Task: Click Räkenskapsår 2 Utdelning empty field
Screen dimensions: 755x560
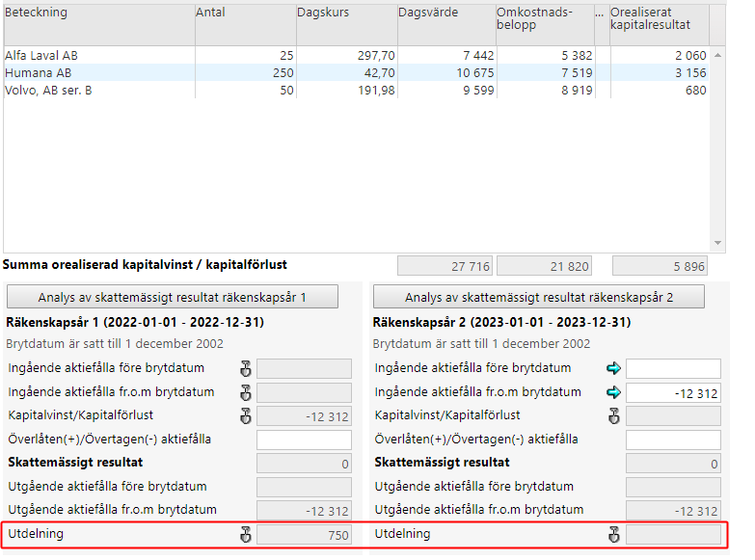Action: pyautogui.click(x=673, y=535)
